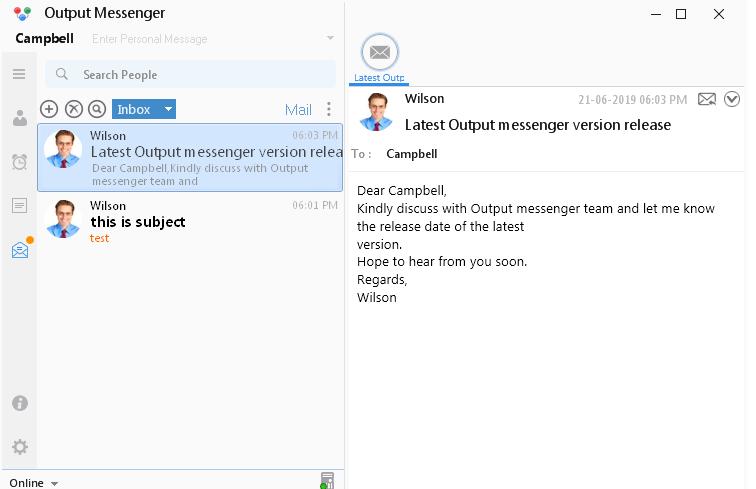Click the server connection status icon
This screenshot has height=489, width=756.
[x=327, y=480]
